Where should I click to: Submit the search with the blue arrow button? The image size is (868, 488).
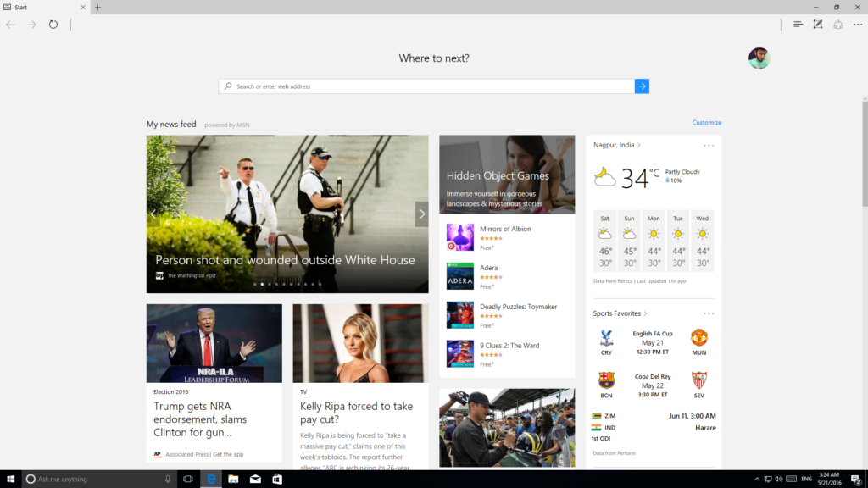642,86
